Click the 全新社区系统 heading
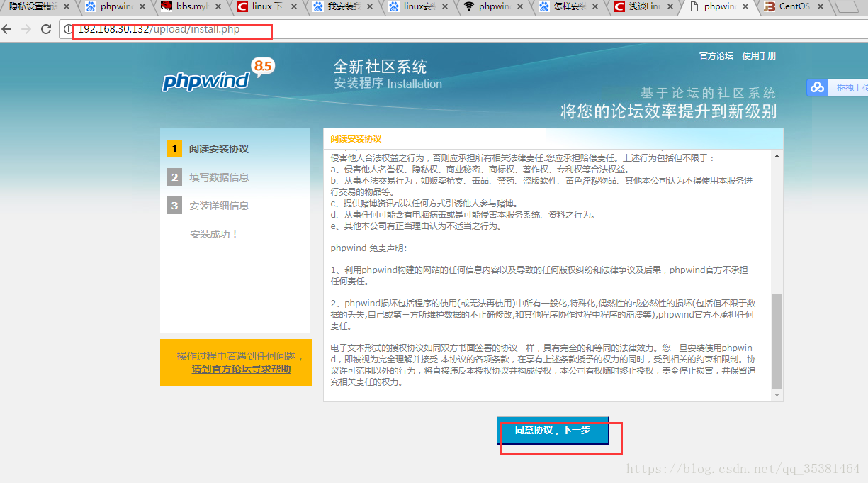 [381, 67]
